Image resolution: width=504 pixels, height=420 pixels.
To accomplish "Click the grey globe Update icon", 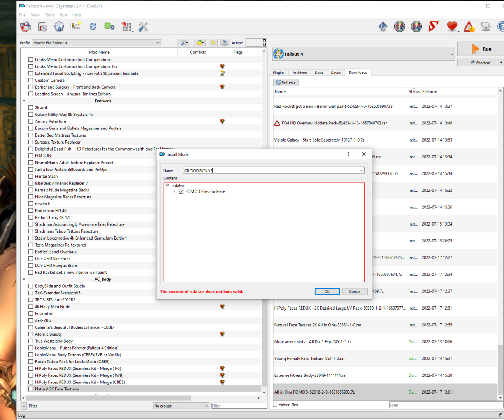I will [486, 26].
